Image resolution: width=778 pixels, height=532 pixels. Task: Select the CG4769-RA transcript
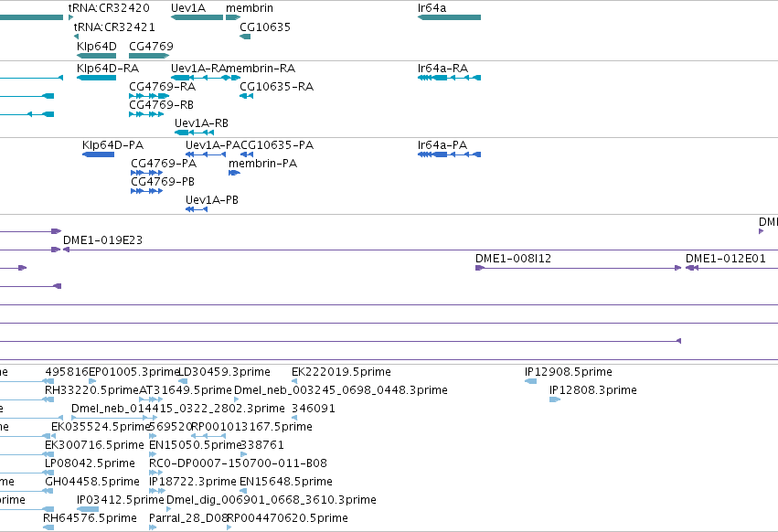click(149, 96)
